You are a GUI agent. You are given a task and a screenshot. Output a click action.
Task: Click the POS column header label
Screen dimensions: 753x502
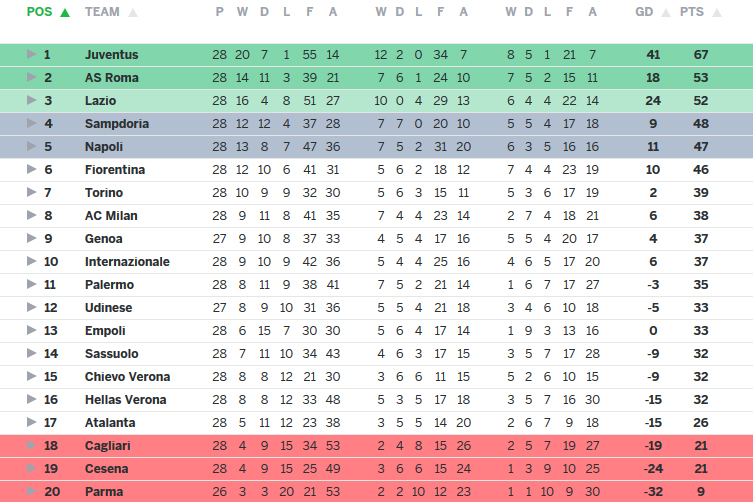pyautogui.click(x=39, y=12)
